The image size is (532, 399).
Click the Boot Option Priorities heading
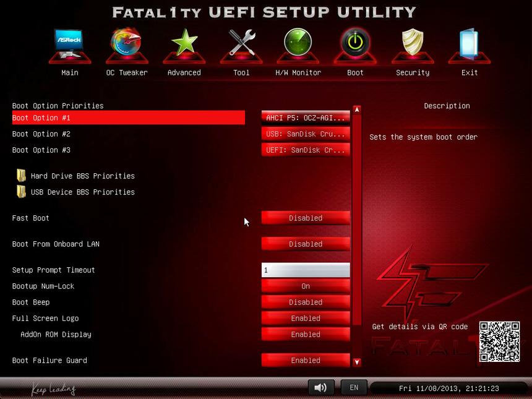point(58,106)
